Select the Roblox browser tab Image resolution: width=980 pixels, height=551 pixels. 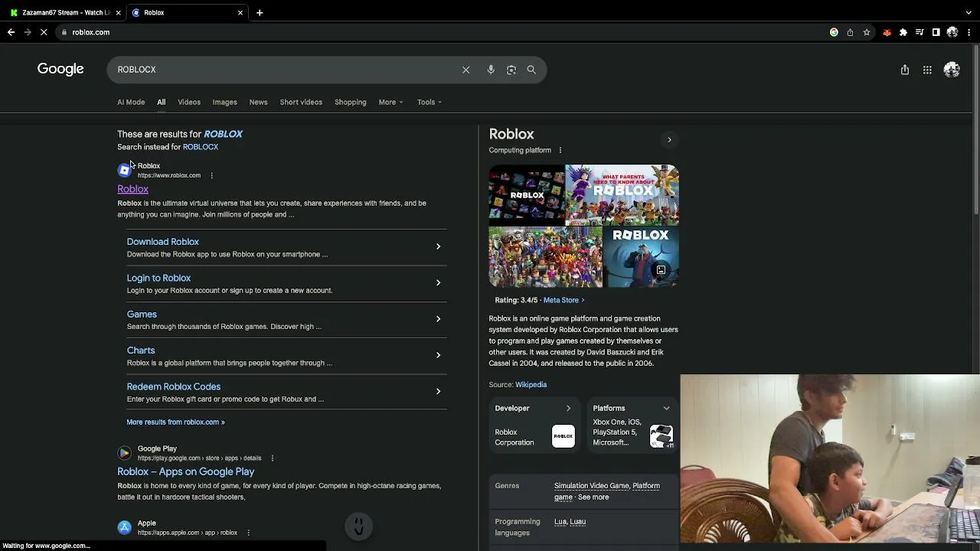(187, 12)
